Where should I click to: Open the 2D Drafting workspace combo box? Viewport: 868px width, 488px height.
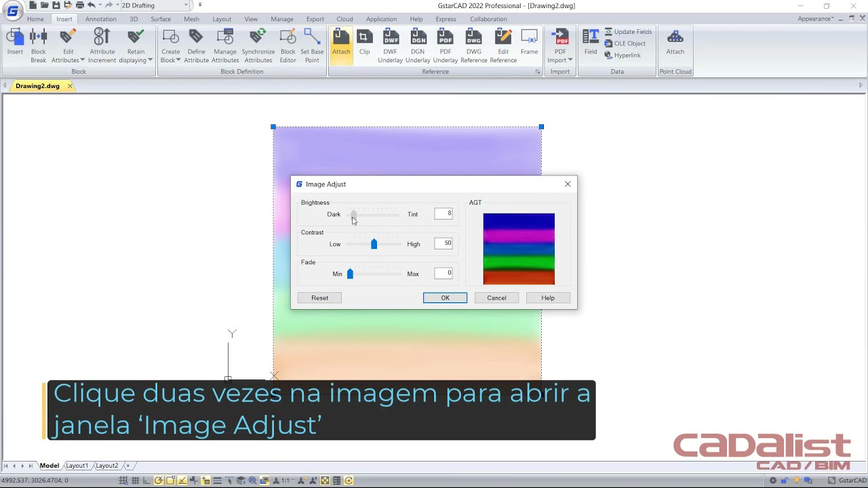(155, 5)
